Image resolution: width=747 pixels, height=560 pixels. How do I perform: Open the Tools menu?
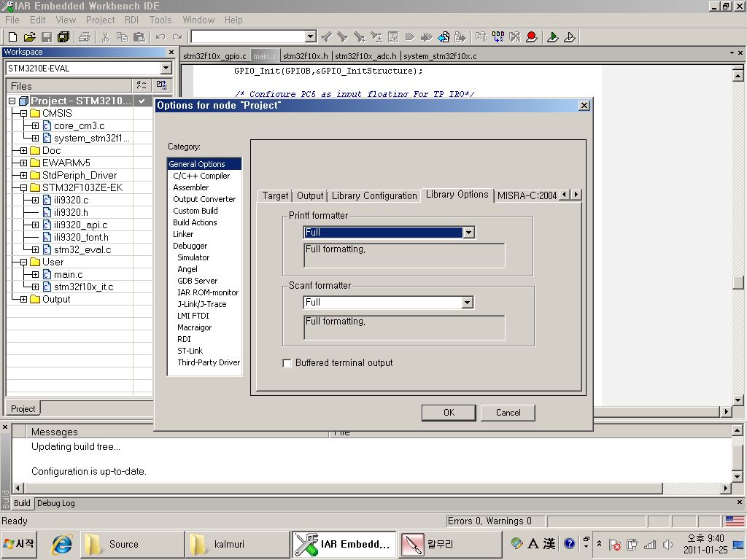[x=160, y=20]
